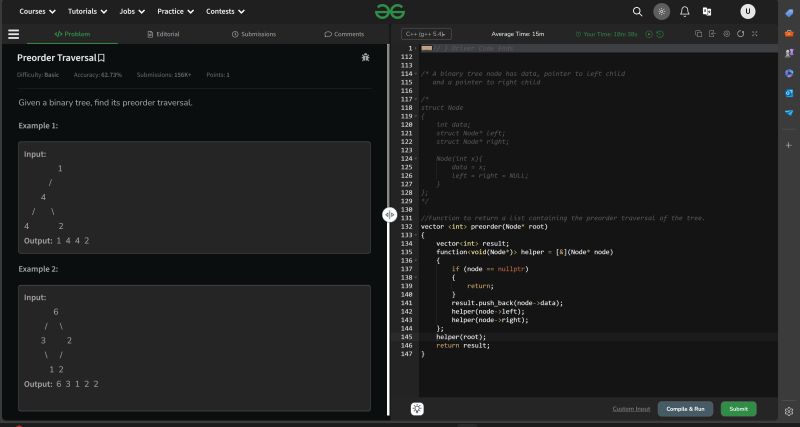Report a bug using the bug icon

pyautogui.click(x=365, y=58)
